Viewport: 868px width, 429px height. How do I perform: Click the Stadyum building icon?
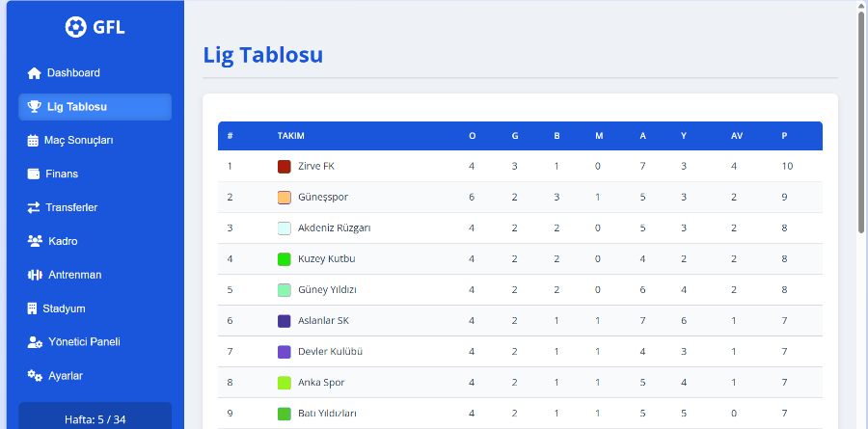(32, 308)
